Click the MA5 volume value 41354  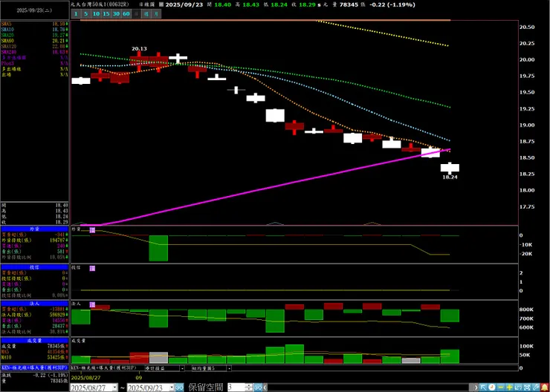click(x=56, y=351)
